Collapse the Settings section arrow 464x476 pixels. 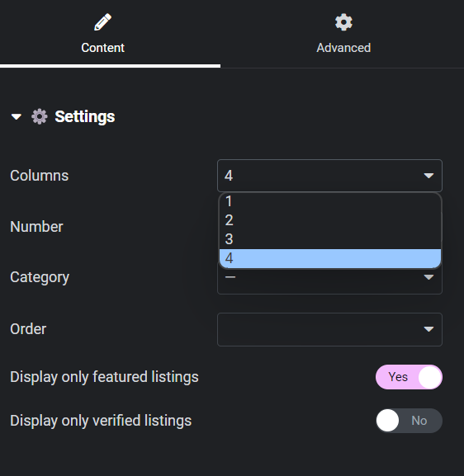coord(17,116)
